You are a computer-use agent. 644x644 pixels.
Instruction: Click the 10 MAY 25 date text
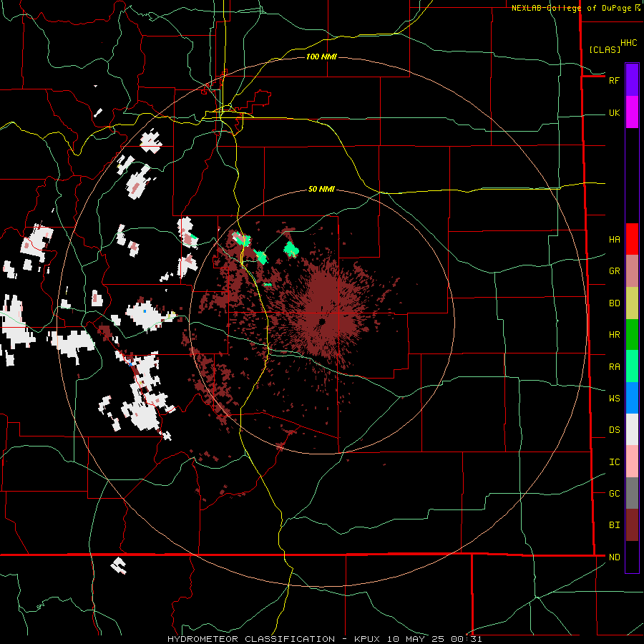click(415, 639)
